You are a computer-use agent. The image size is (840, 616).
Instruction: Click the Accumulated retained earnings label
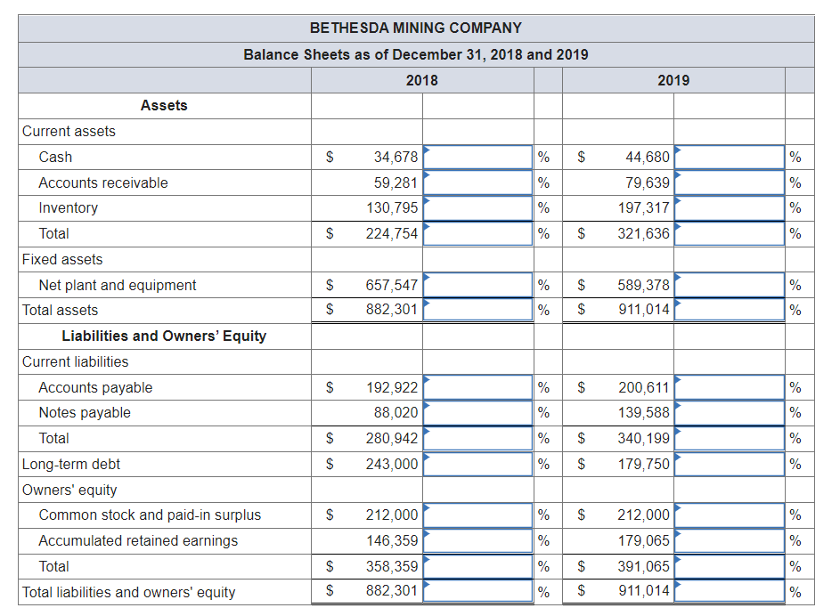coord(138,540)
